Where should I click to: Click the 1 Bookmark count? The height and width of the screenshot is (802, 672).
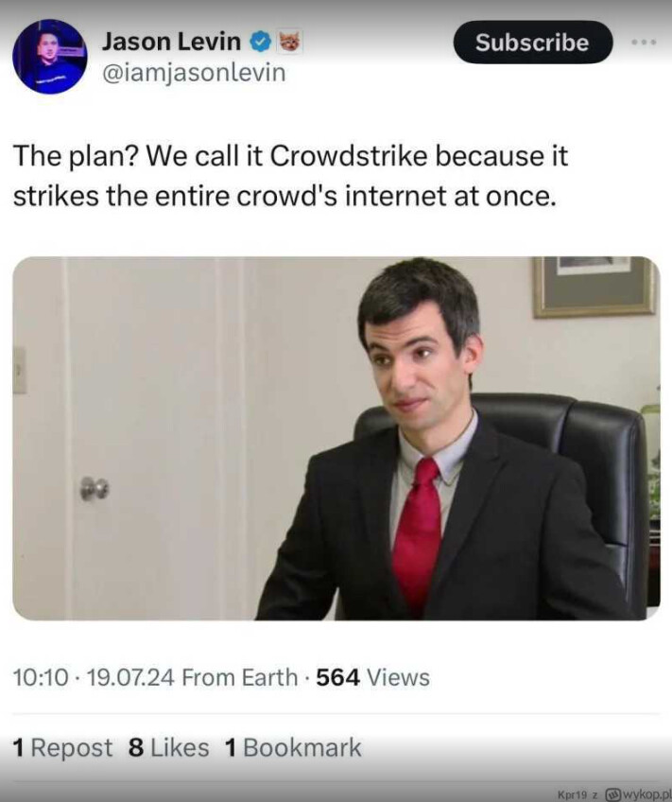293,748
